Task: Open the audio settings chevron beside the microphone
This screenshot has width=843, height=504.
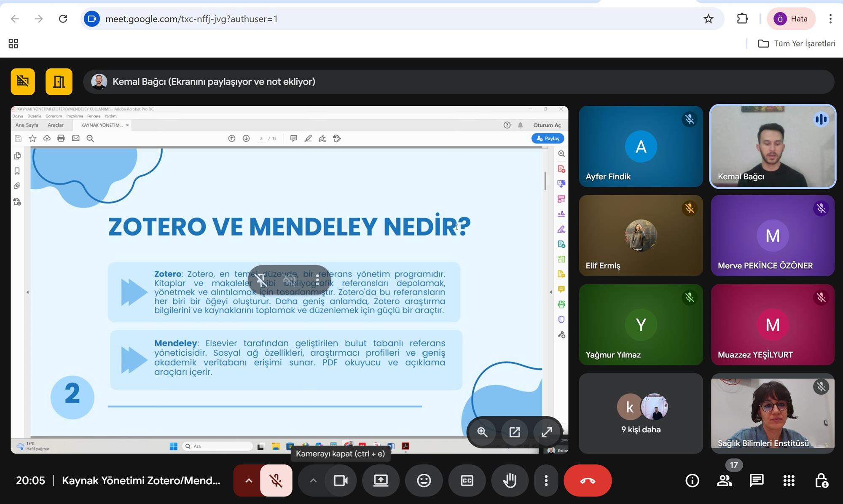Action: point(249,480)
